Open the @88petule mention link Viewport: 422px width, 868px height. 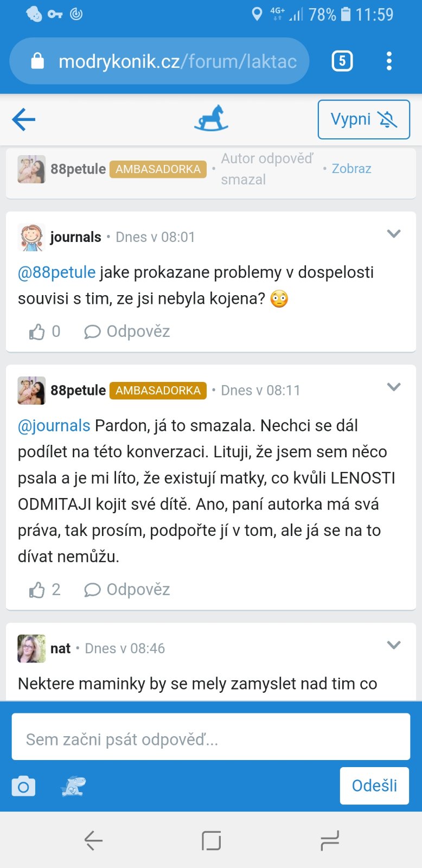[57, 272]
